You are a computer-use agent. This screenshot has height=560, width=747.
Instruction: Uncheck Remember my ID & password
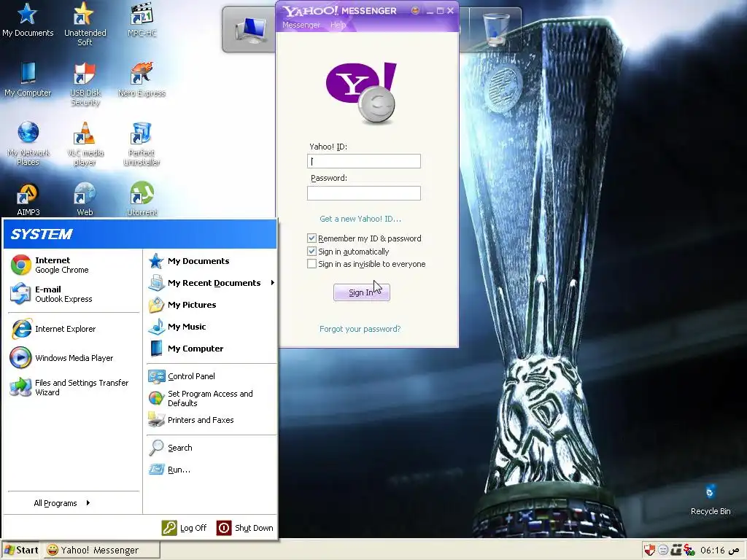311,238
